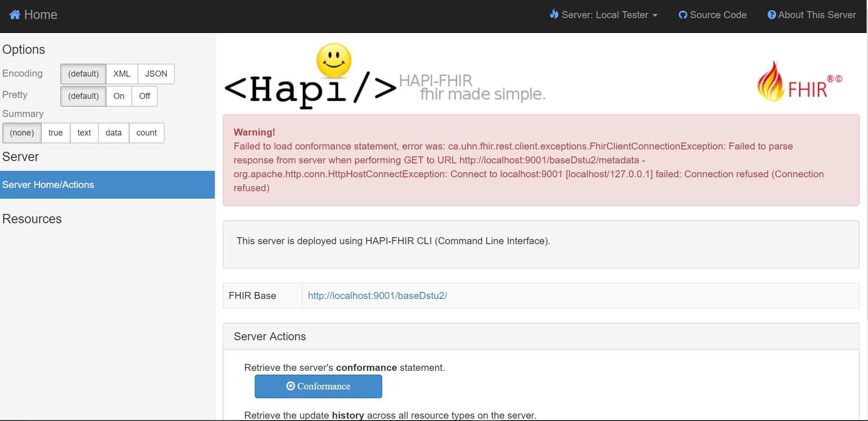Open the Server: Local Tester dropdown
This screenshot has height=421, width=868.
click(603, 14)
